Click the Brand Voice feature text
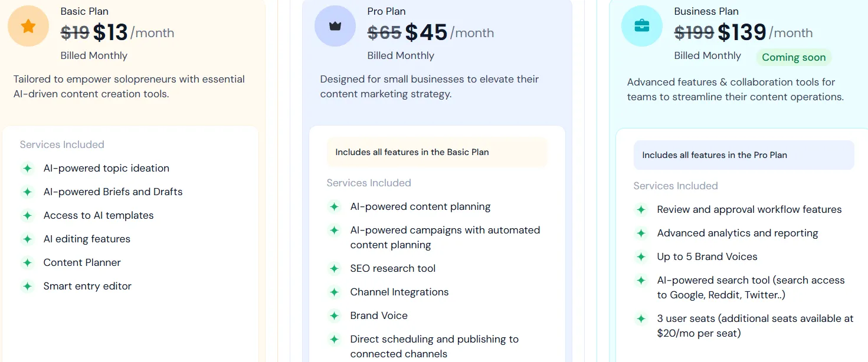 point(379,315)
